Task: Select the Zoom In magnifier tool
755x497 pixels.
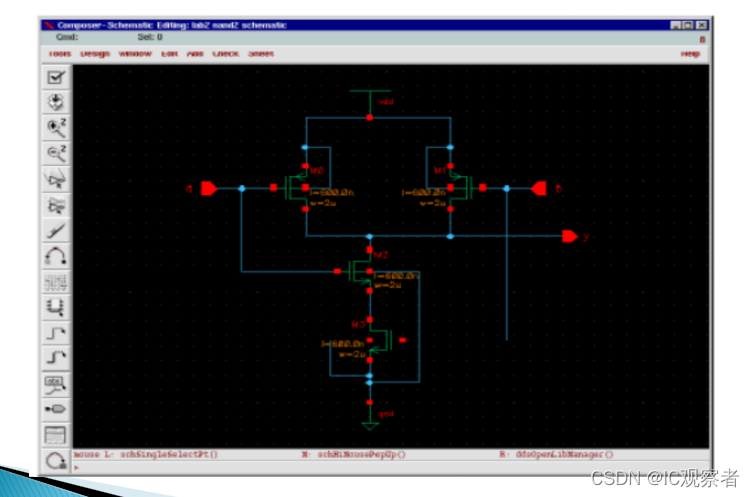Action: pyautogui.click(x=56, y=127)
